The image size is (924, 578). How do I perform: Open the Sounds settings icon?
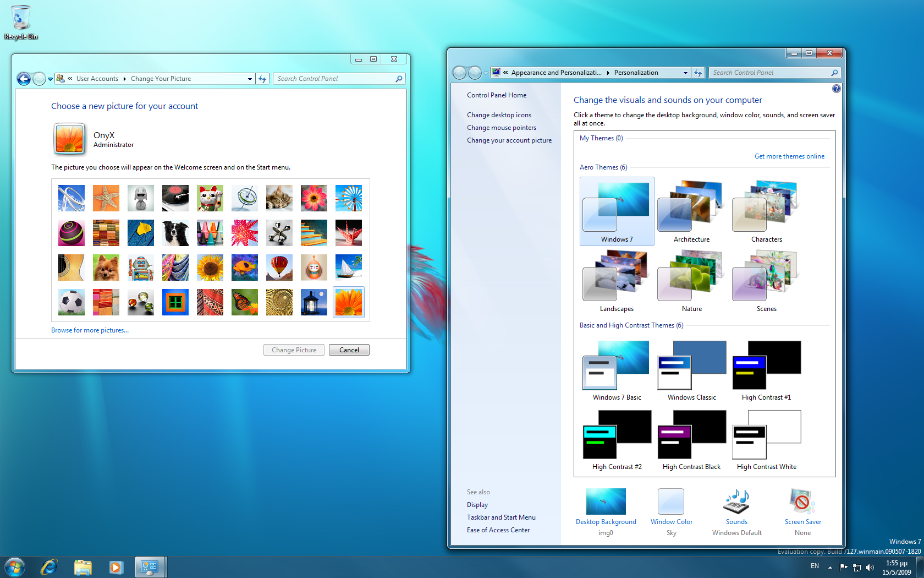coord(736,501)
